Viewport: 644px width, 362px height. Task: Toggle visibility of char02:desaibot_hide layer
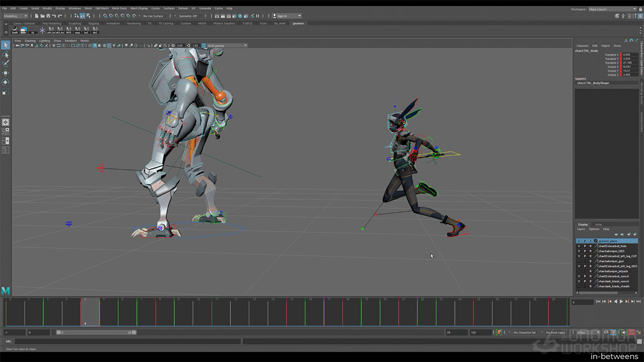point(579,246)
